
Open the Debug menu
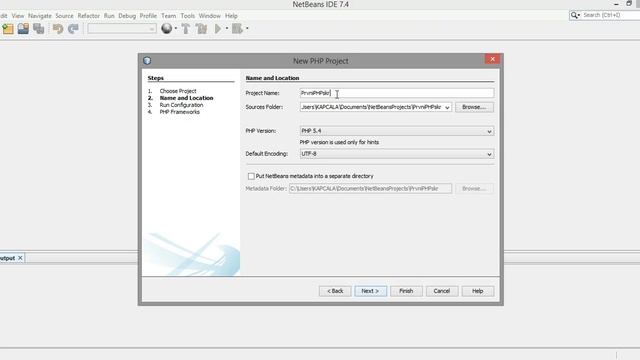(127, 16)
